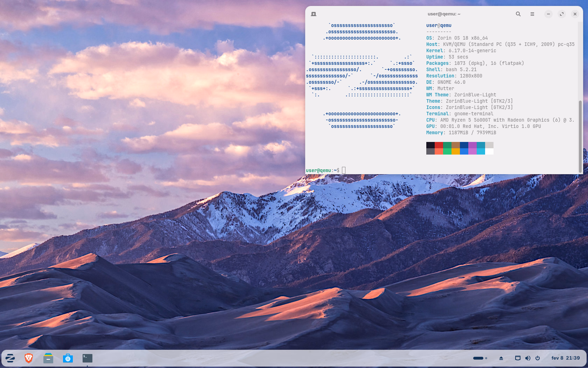Click the dark blue color block in top row
The width and height of the screenshot is (588, 368).
[464, 145]
